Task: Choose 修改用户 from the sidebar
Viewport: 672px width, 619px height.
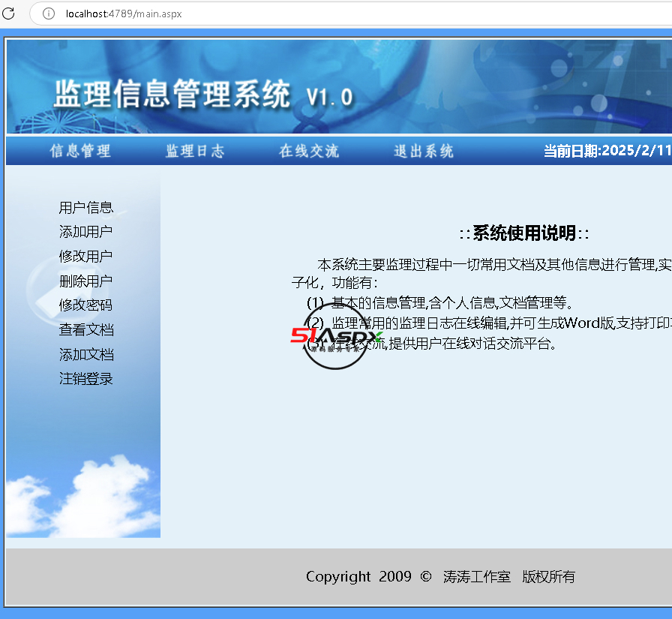Action: pyautogui.click(x=85, y=257)
